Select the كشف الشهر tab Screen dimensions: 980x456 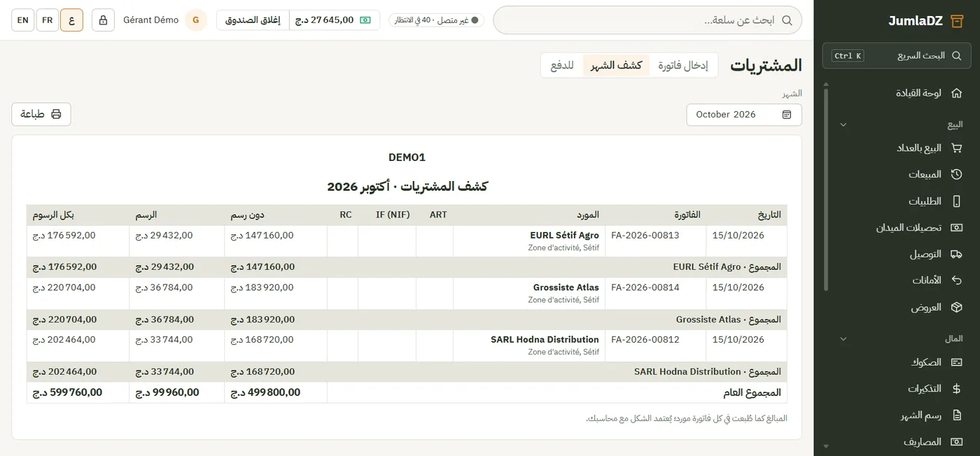click(x=616, y=66)
